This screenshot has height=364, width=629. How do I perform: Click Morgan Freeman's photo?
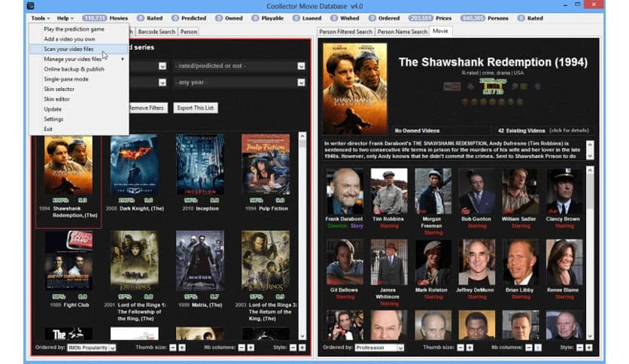(433, 191)
